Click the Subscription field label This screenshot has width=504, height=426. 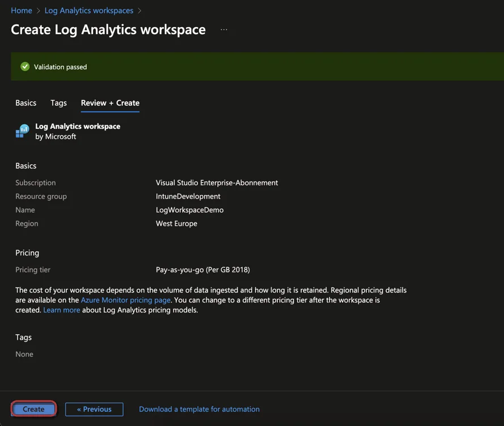coord(35,183)
